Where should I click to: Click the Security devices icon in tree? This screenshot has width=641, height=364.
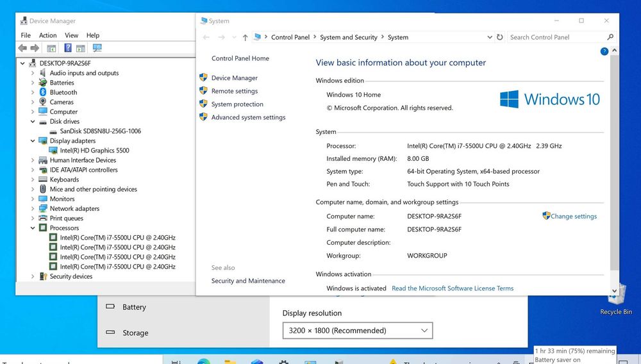(x=43, y=276)
